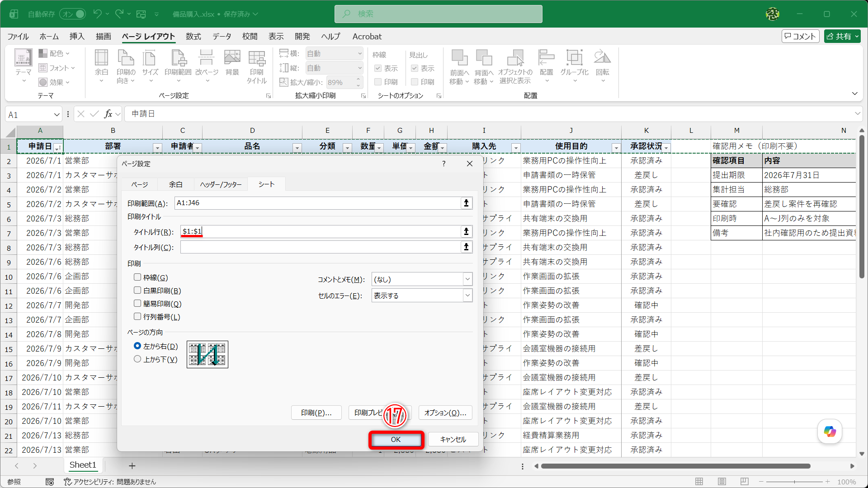Select Print Titles (印刷タイトル) icon
Viewport: 868px width, 488px height.
257,66
